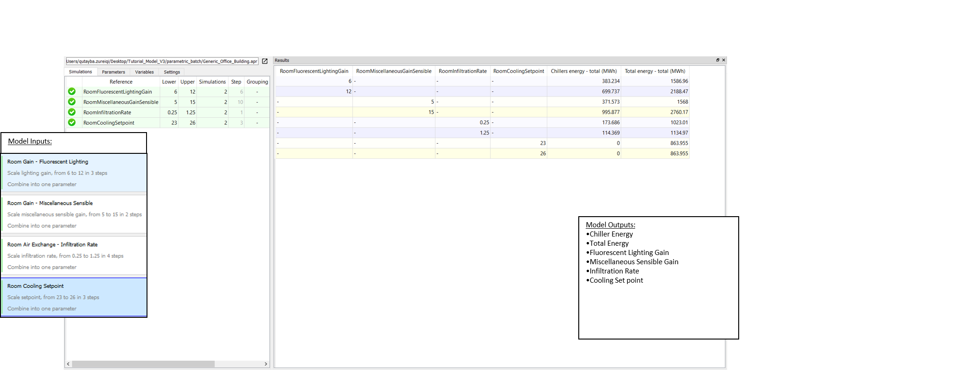Click the Room Air Exchange - Infiltration Rate item
This screenshot has height=370, width=980.
coord(74,255)
